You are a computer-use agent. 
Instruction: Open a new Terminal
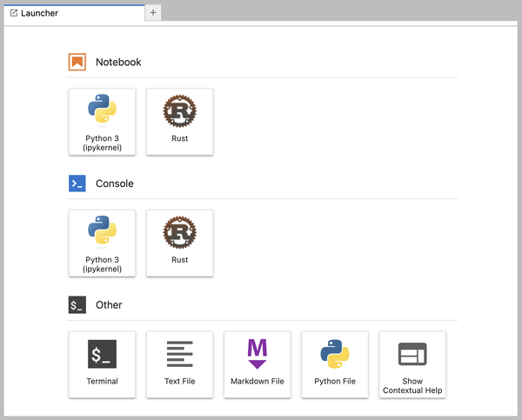[x=102, y=364]
